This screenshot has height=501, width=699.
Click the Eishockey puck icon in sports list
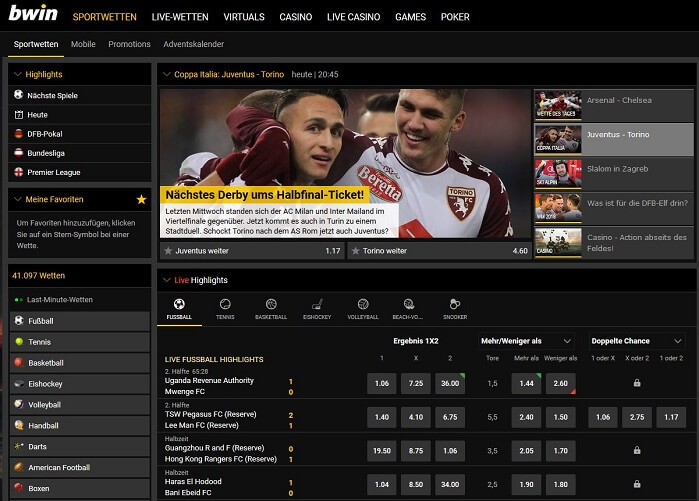(19, 383)
